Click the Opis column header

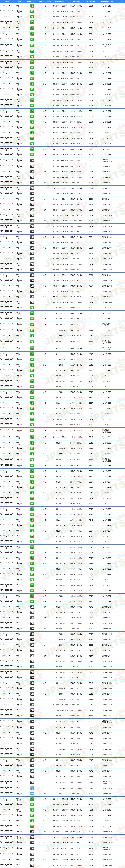click(120, 2)
